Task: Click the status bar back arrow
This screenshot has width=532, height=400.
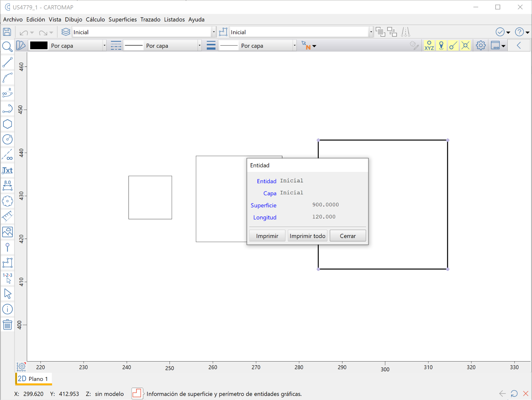Action: [502, 393]
